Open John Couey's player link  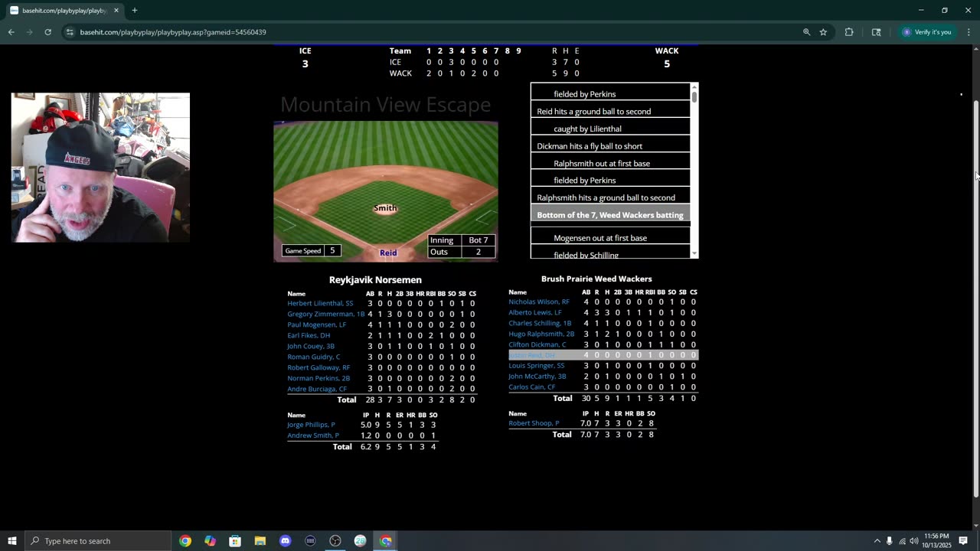310,347
